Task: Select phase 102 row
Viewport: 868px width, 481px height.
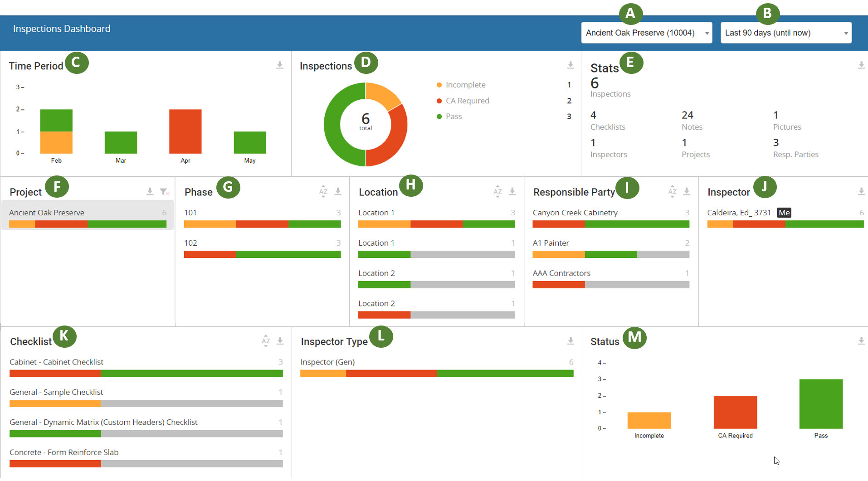Action: click(x=262, y=248)
